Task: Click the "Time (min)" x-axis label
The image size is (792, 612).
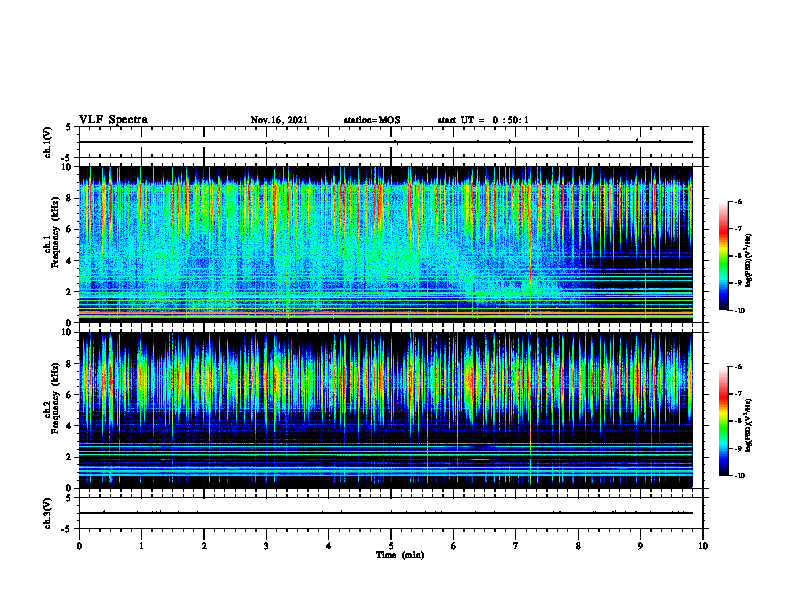Action: click(x=400, y=555)
